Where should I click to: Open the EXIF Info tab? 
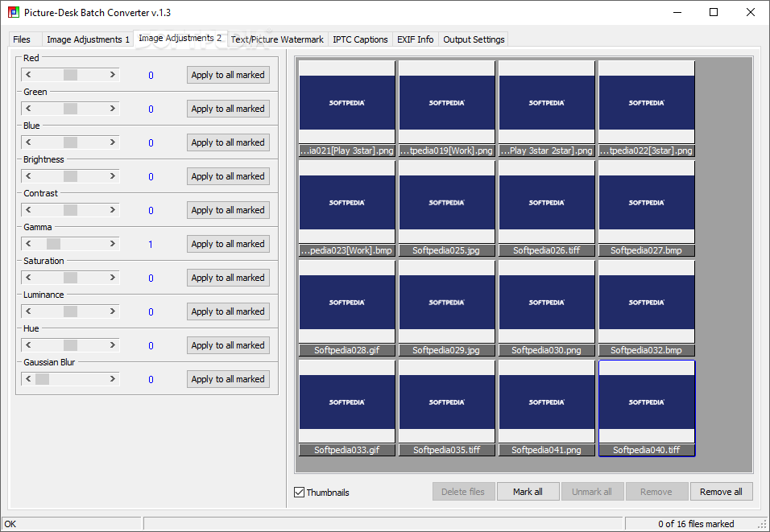point(415,39)
